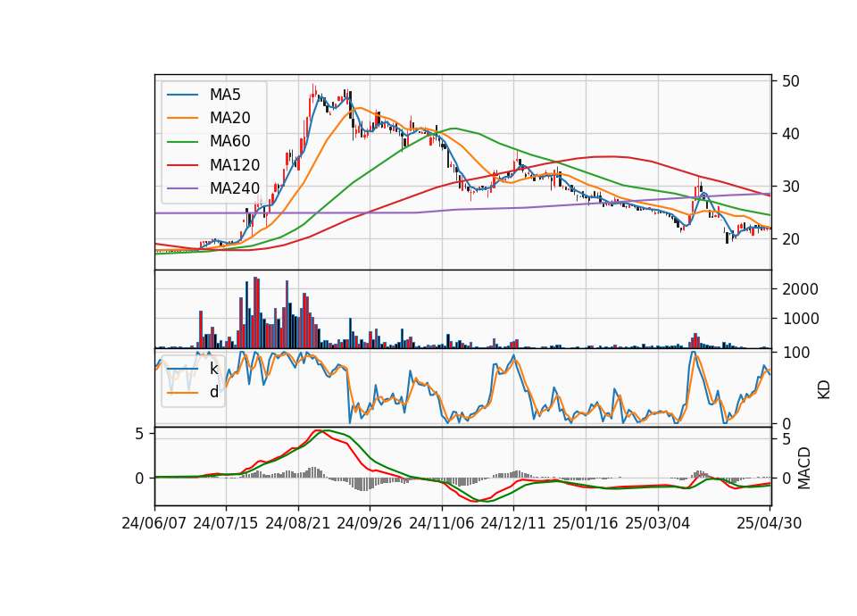Click the 25/04/30 date tick label
This screenshot has height=616, width=857.
point(770,524)
